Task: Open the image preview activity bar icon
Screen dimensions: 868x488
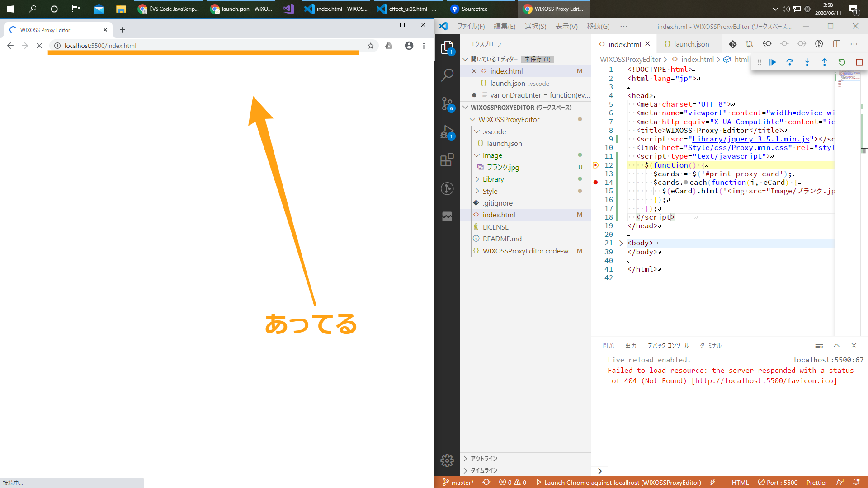Action: [x=447, y=217]
